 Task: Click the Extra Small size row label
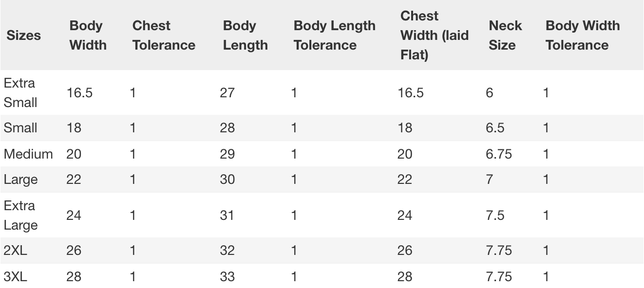[x=19, y=92]
